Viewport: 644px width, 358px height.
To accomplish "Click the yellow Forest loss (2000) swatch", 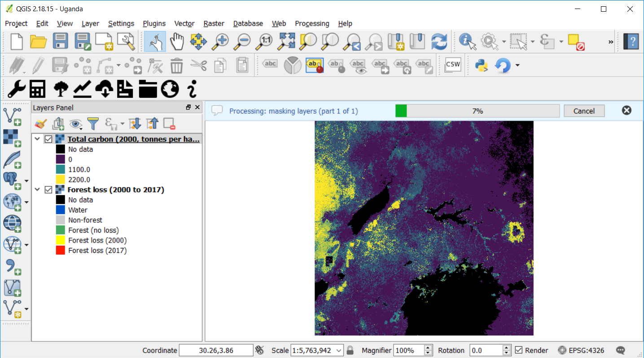I will (x=61, y=240).
